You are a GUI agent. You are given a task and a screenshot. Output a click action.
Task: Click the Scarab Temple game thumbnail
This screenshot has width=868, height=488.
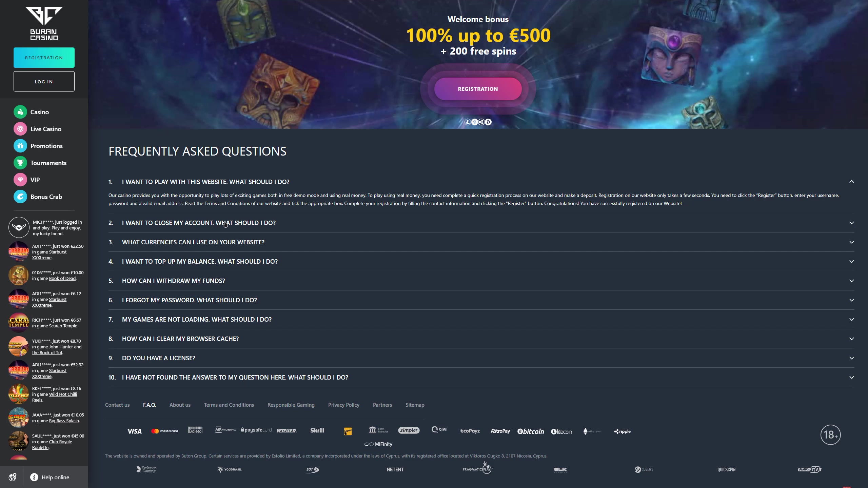point(19,323)
